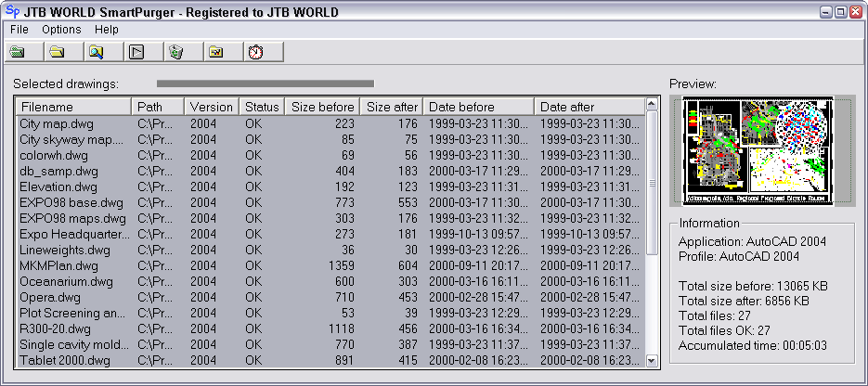The height and width of the screenshot is (386, 868).
Task: Open the Options menu
Action: click(61, 30)
